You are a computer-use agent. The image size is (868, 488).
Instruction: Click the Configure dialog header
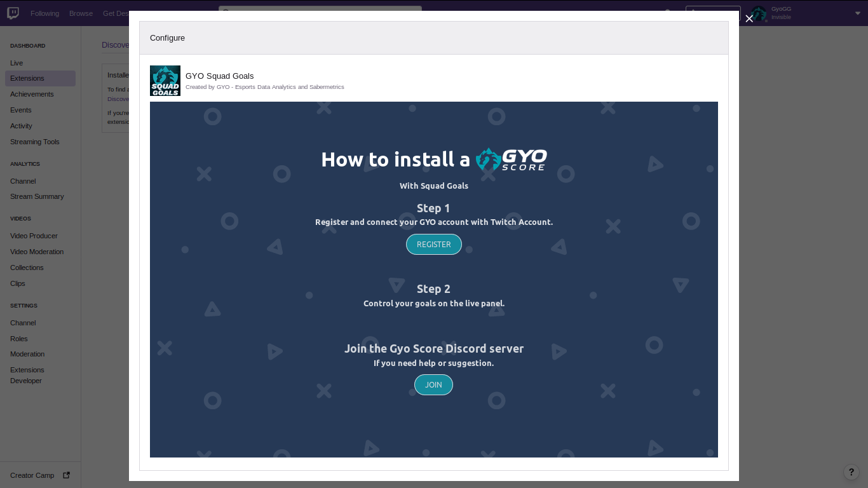click(434, 38)
